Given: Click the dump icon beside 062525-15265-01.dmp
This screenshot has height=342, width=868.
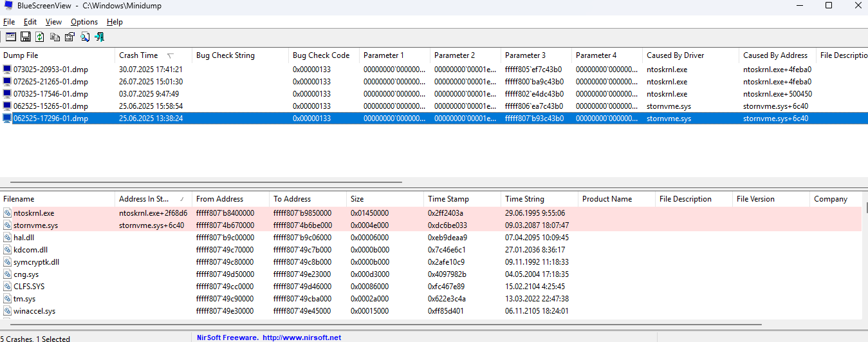Looking at the screenshot, I should 7,106.
